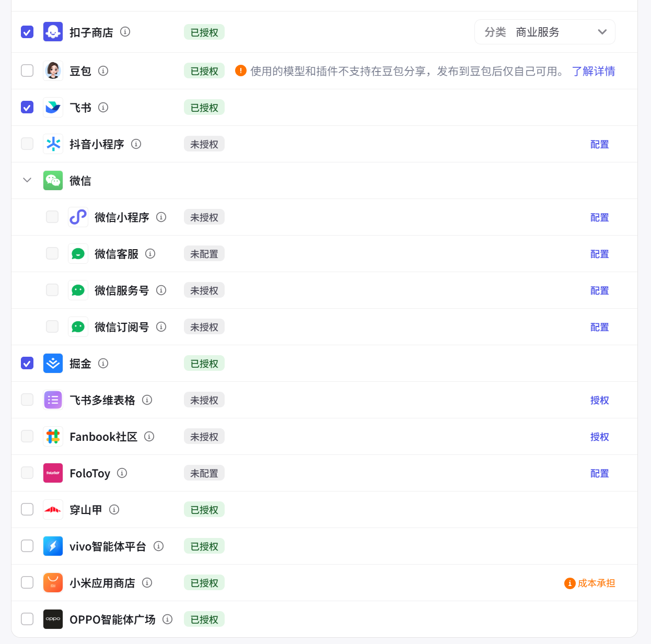Image resolution: width=651 pixels, height=644 pixels.
Task: Click the 飞书 app icon
Action: [53, 107]
